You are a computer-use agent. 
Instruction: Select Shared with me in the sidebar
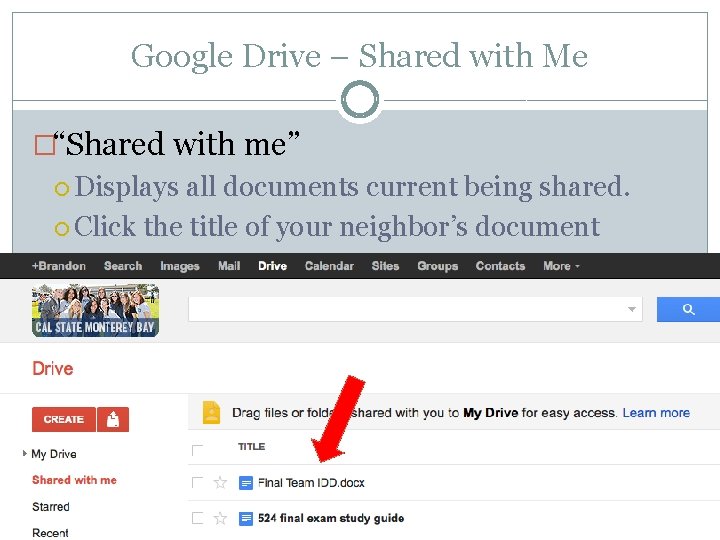(x=74, y=480)
